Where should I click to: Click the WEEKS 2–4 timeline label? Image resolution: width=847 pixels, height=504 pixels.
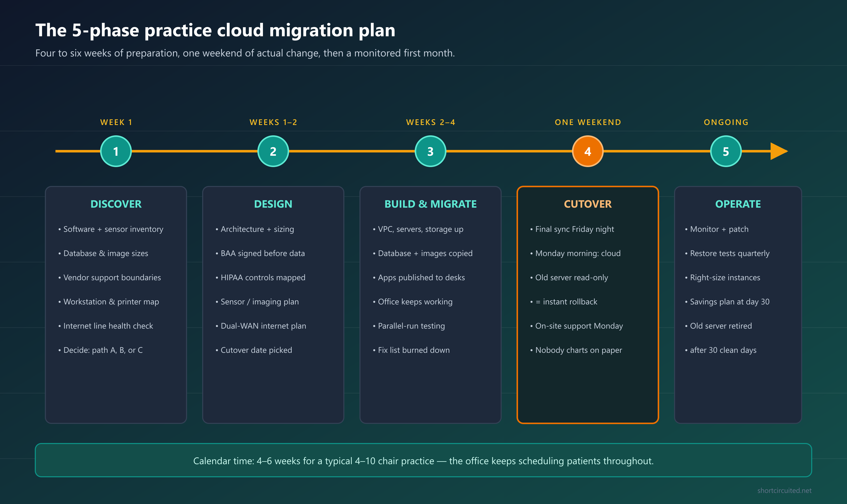[x=431, y=122]
